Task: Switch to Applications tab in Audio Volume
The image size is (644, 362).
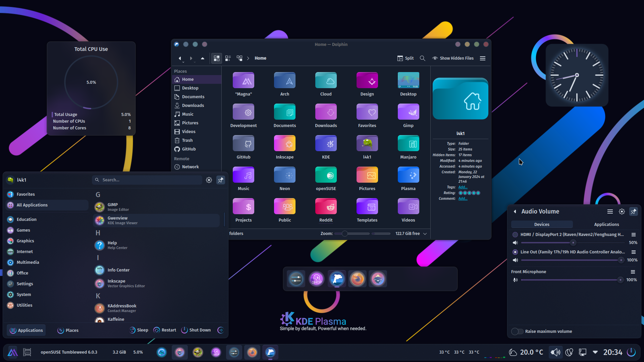Action: click(606, 225)
